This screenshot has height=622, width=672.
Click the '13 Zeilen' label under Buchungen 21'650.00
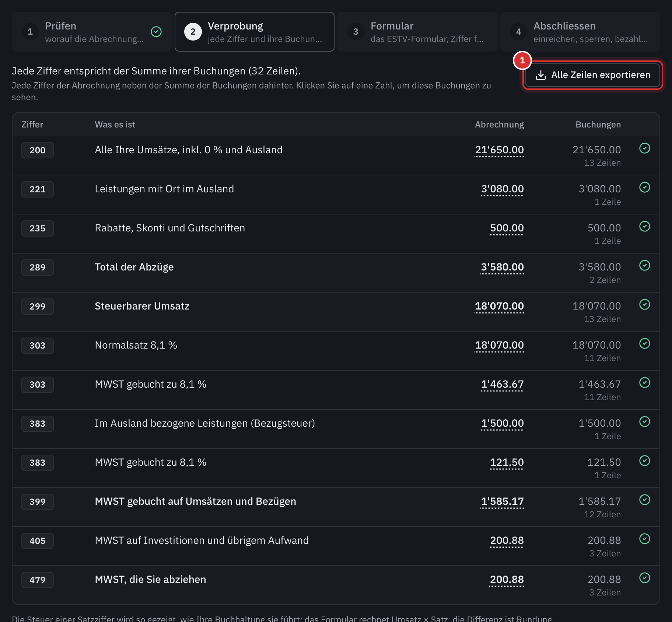[602, 163]
